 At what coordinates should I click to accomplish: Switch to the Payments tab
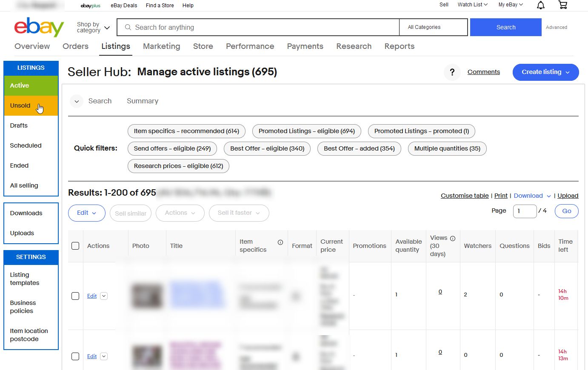305,46
